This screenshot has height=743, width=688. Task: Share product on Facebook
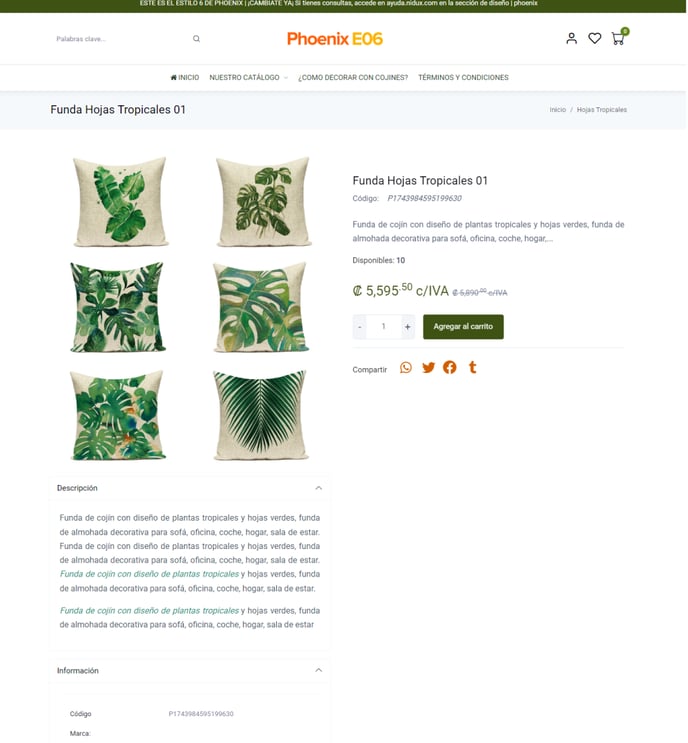click(x=450, y=367)
